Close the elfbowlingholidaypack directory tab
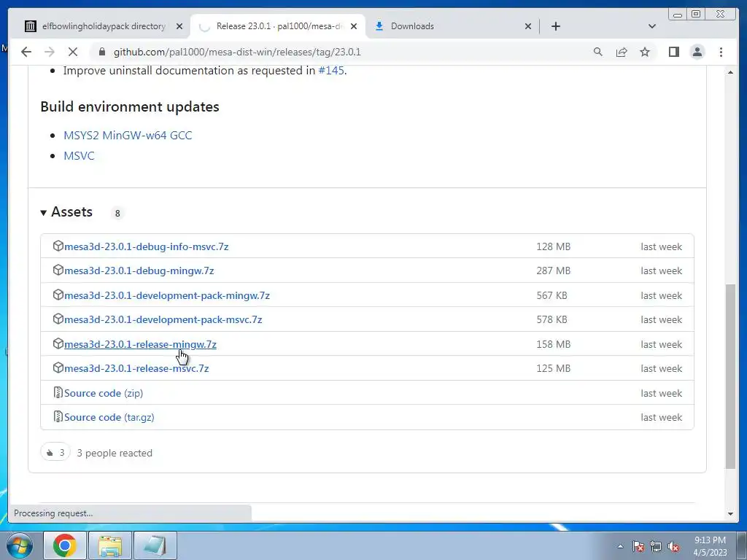This screenshot has width=747, height=560. pos(179,26)
